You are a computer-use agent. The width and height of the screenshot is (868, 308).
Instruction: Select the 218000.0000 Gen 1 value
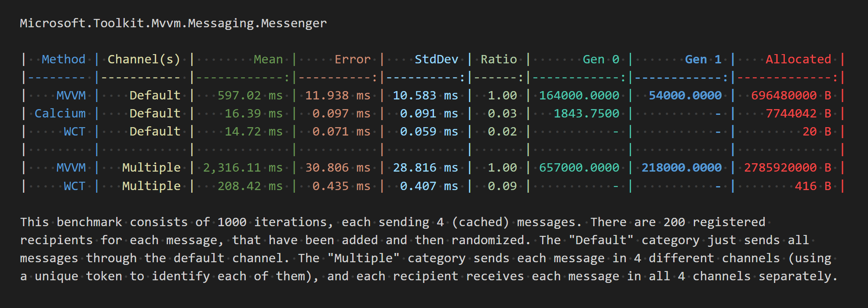point(682,168)
